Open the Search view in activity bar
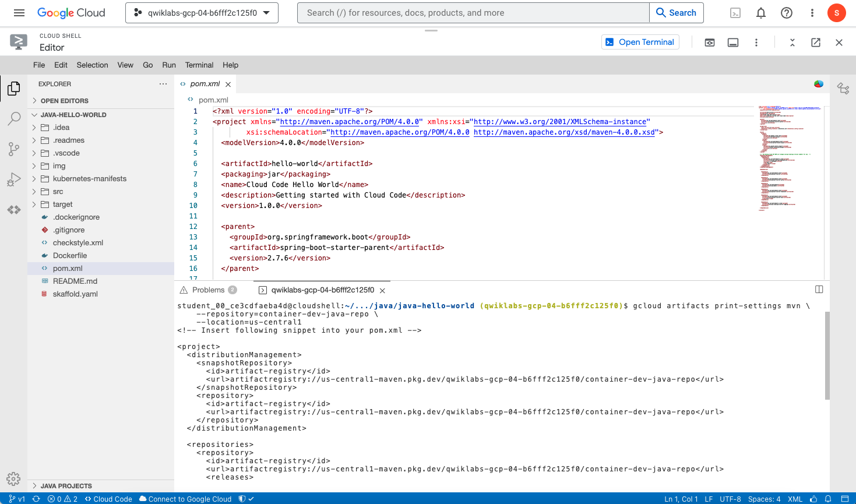Image resolution: width=856 pixels, height=504 pixels. 14,119
